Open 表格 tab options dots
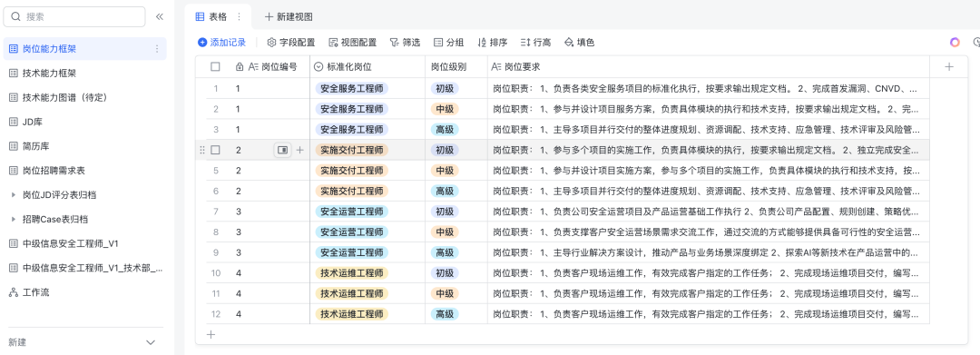The image size is (980, 355). 239,17
